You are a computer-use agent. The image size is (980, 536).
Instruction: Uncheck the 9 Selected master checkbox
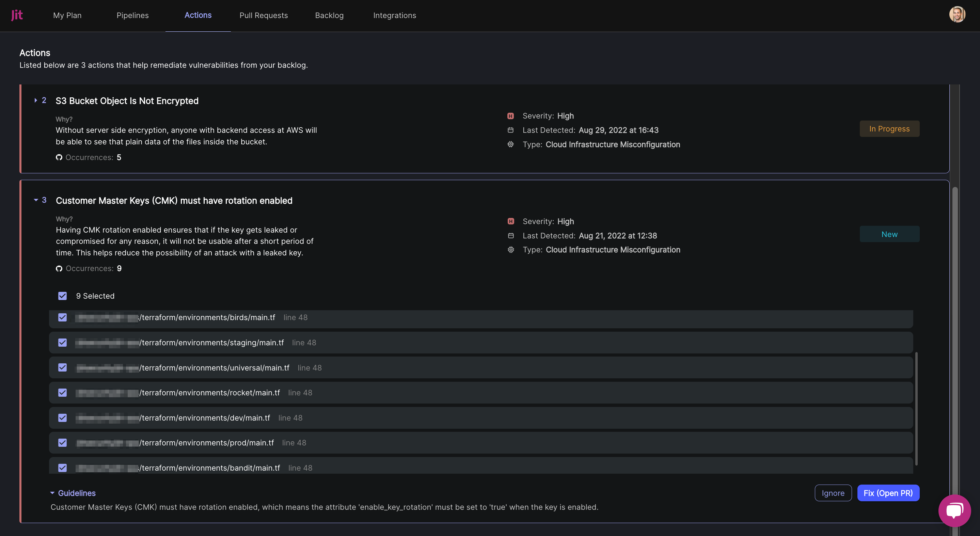(62, 296)
